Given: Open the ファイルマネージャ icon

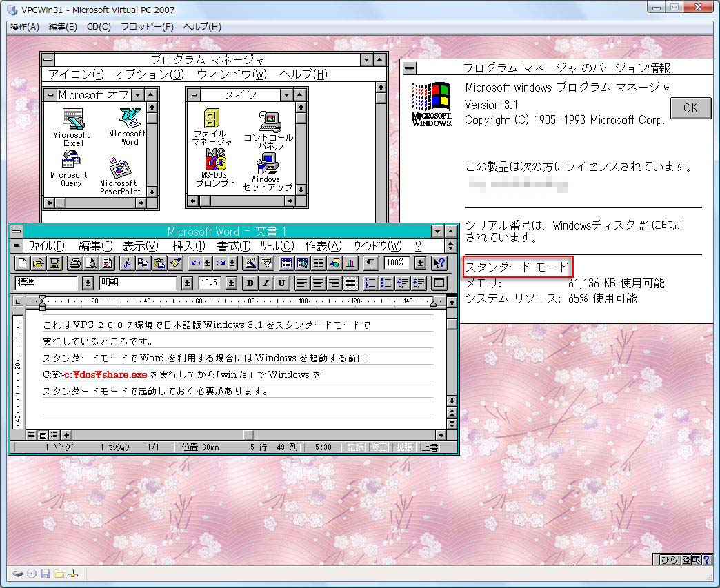Looking at the screenshot, I should (211, 127).
